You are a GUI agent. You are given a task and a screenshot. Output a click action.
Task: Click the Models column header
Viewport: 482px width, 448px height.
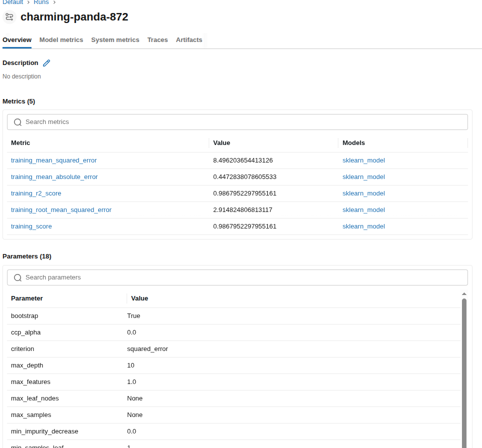(x=353, y=143)
